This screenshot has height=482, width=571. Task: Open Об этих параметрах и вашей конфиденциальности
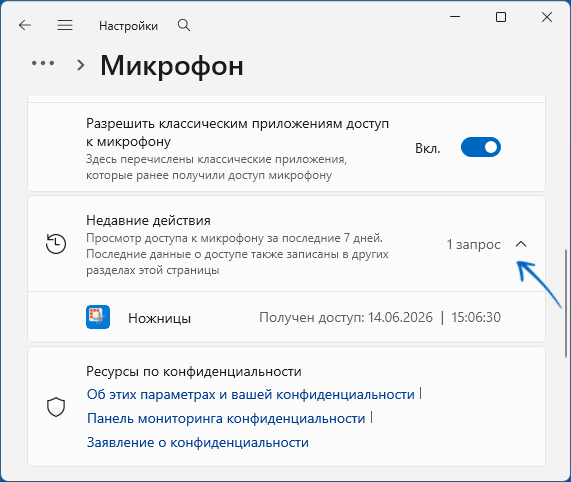click(x=251, y=394)
